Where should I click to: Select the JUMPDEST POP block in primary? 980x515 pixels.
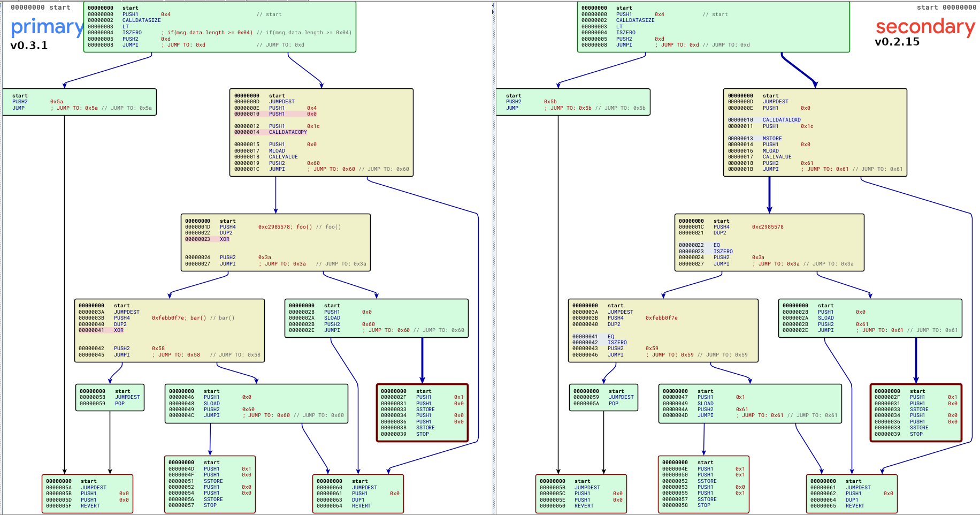coord(110,397)
